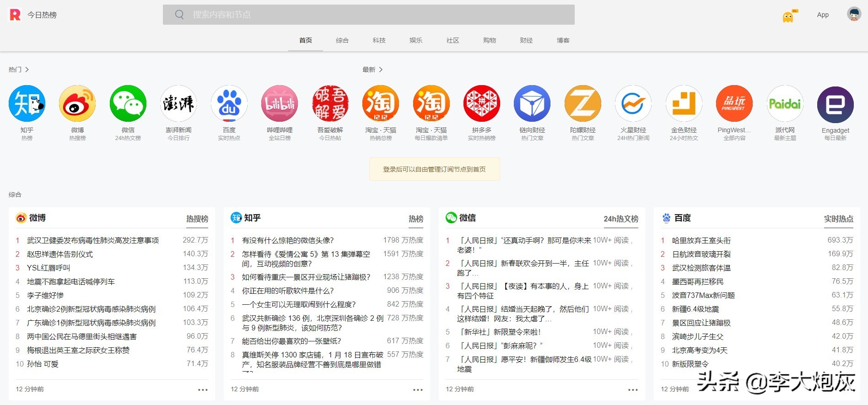Open Weibo item 地震不跑拿起电话喊停列车
This screenshot has height=405, width=868.
[71, 281]
